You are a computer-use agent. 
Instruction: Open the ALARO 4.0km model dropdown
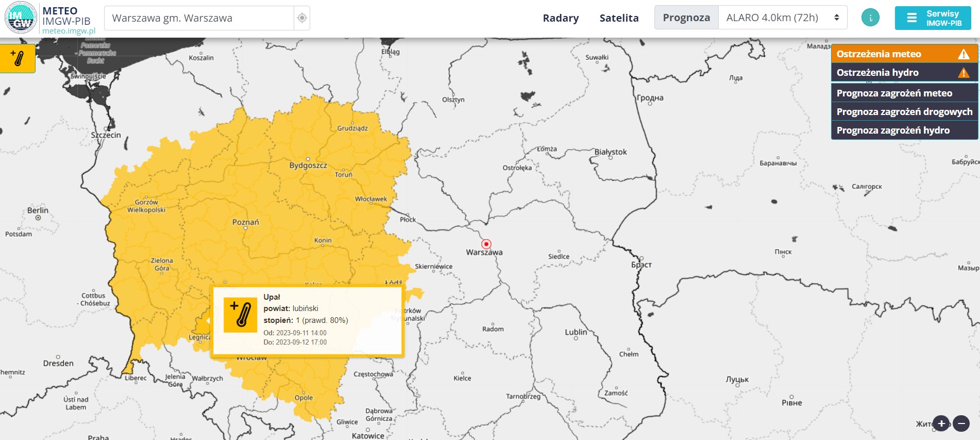click(x=782, y=18)
